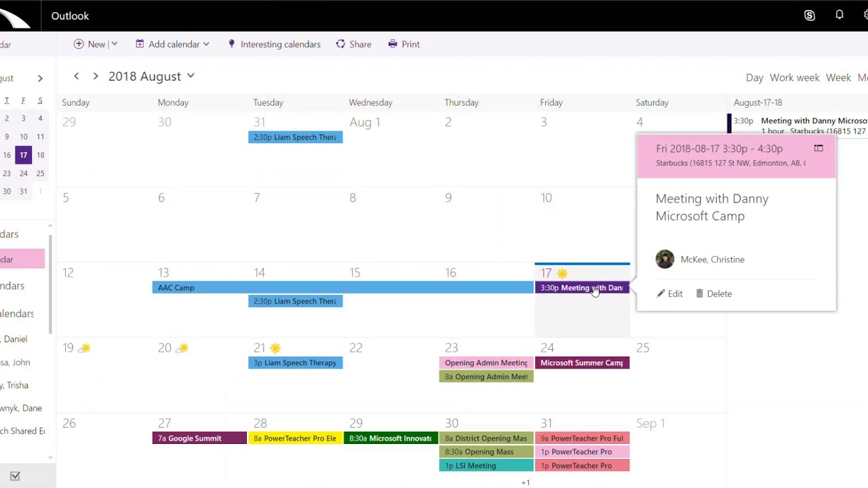This screenshot has height=488, width=868.
Task: Go to previous month arrow
Action: [77, 77]
